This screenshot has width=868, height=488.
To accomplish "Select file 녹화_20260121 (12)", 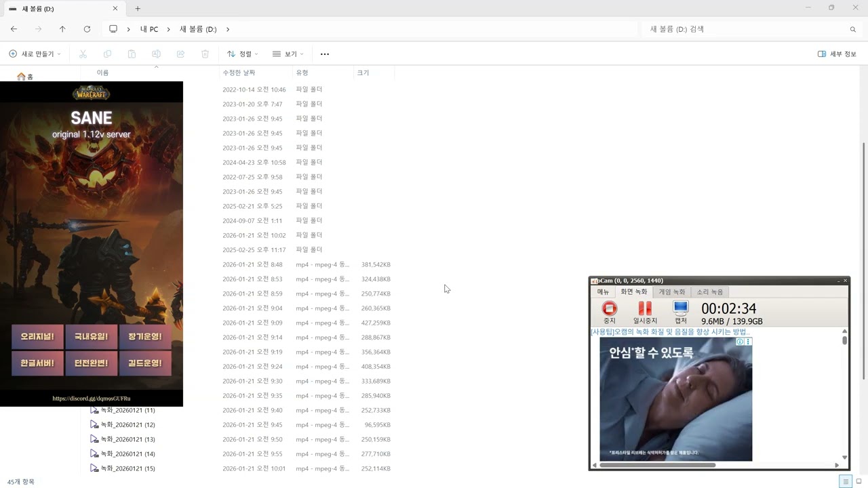I will [x=127, y=425].
